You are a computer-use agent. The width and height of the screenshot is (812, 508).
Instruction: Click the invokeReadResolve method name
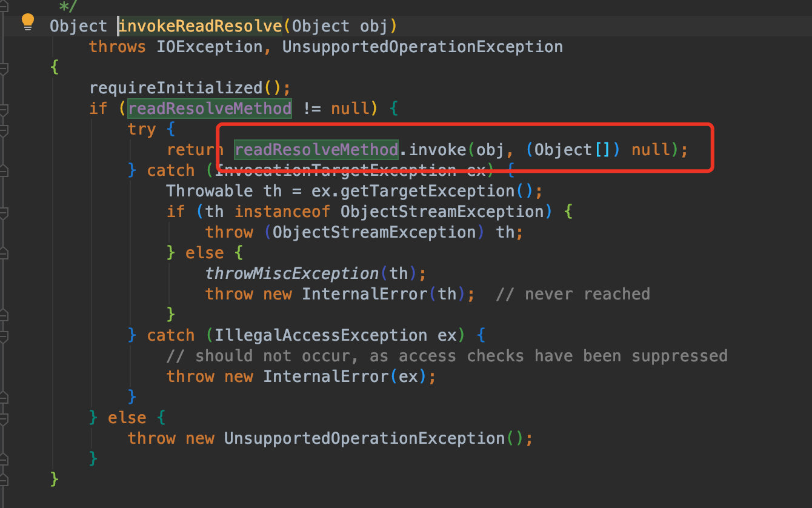[x=200, y=26]
